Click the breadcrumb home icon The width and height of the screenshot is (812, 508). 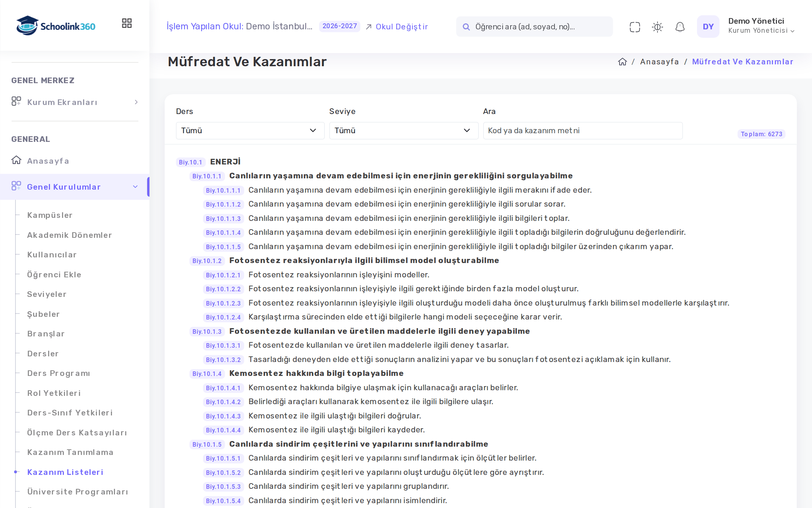pyautogui.click(x=623, y=62)
